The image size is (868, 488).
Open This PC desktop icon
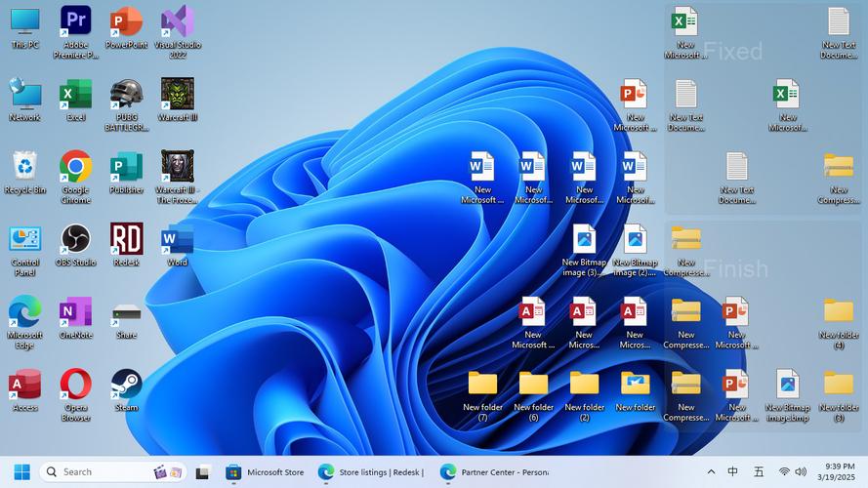(25, 28)
